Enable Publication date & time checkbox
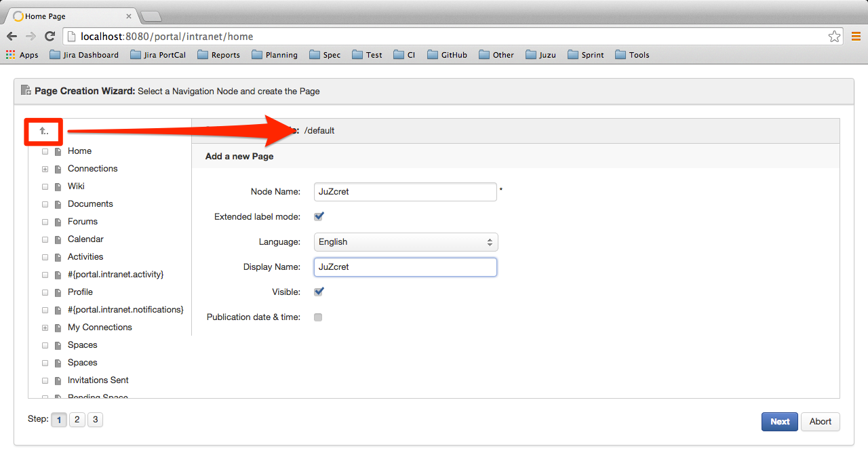This screenshot has width=868, height=455. pyautogui.click(x=318, y=317)
